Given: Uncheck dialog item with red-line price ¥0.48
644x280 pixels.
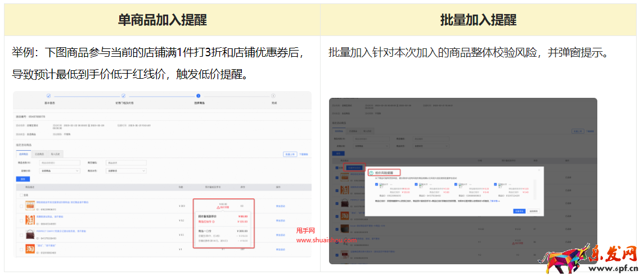Looking at the screenshot, I should point(456,185).
